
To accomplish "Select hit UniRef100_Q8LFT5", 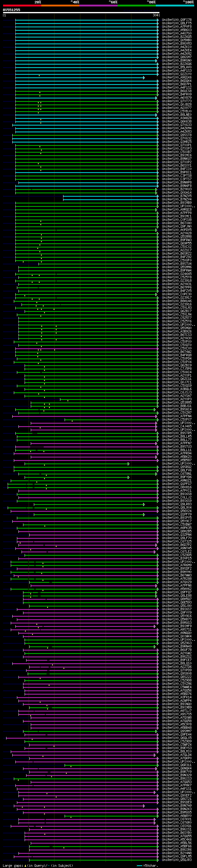I will click(177, 23).
